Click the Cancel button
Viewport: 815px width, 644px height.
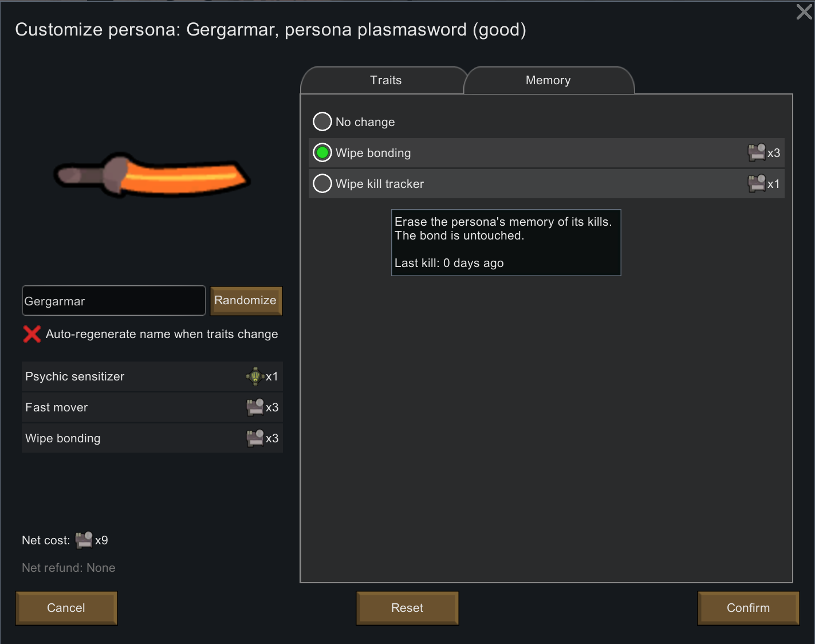tap(66, 608)
